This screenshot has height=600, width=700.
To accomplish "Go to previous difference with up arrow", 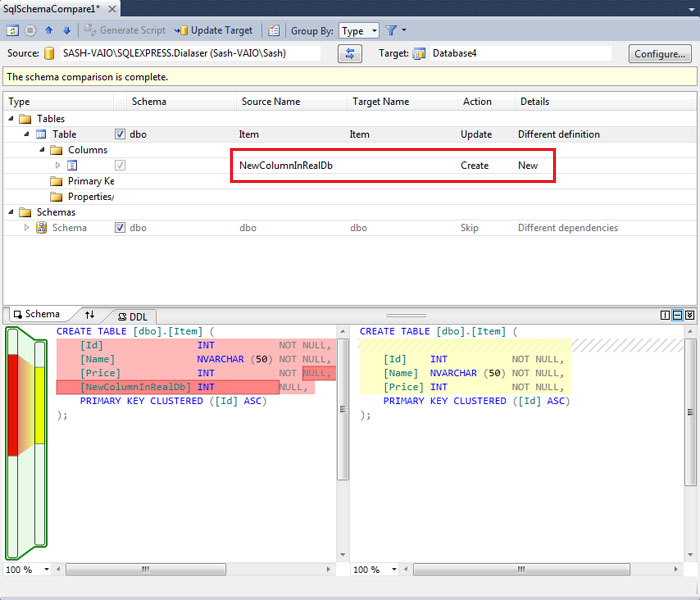I will pyautogui.click(x=48, y=31).
